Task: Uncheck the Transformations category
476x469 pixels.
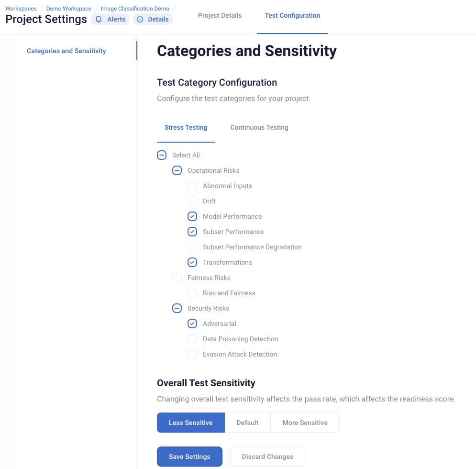Action: click(x=192, y=262)
